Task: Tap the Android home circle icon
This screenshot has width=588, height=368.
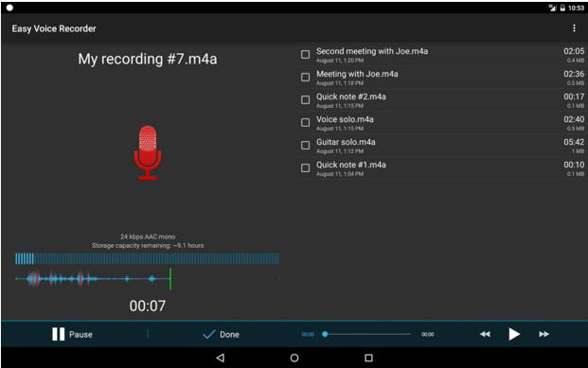Action: pos(294,358)
